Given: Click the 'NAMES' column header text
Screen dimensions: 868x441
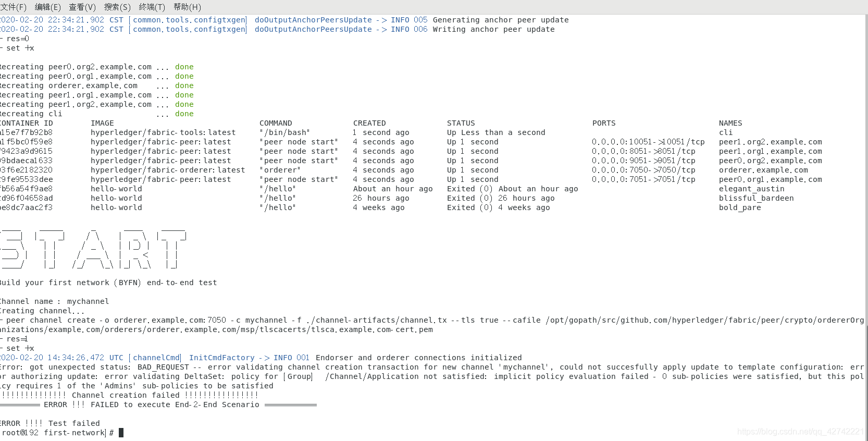Looking at the screenshot, I should point(730,123).
